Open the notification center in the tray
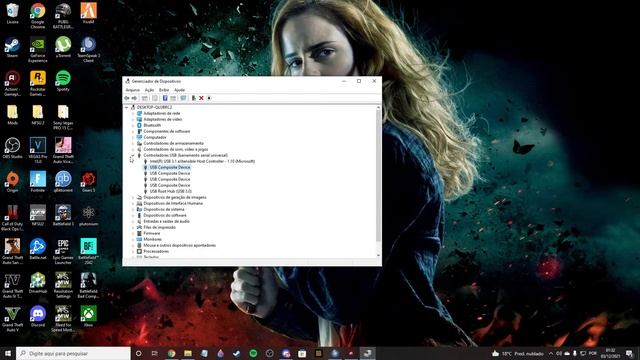640x360 pixels. 629,353
